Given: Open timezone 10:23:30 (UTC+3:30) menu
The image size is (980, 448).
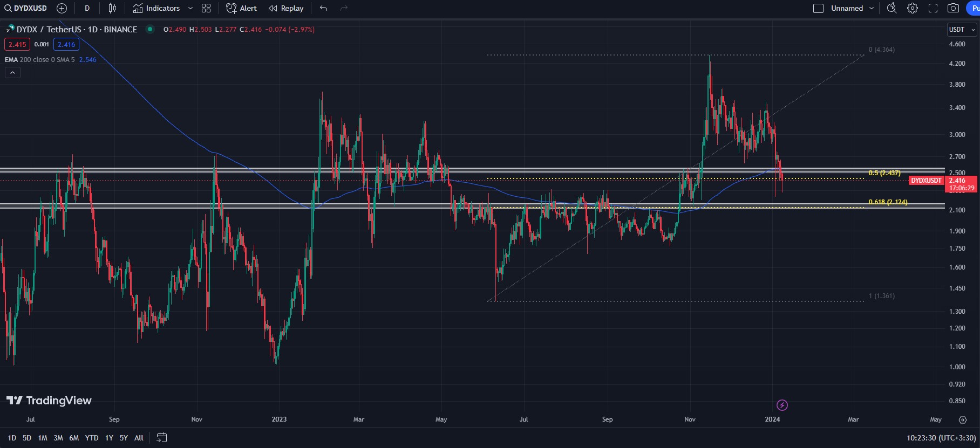Looking at the screenshot, I should (941, 438).
